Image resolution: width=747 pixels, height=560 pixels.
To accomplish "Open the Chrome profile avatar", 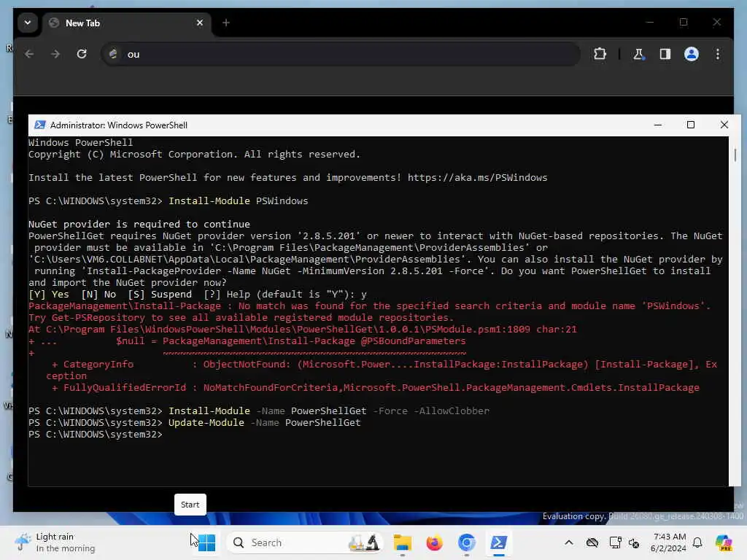I will (692, 54).
